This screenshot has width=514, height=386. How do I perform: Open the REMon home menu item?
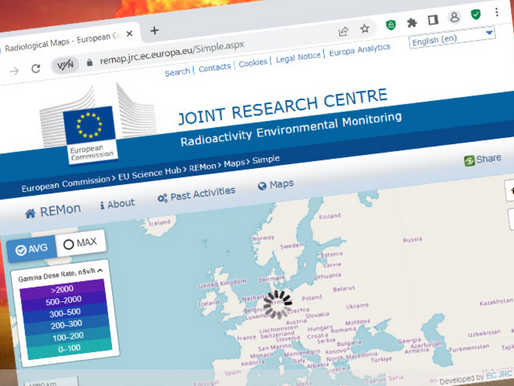[x=53, y=211]
